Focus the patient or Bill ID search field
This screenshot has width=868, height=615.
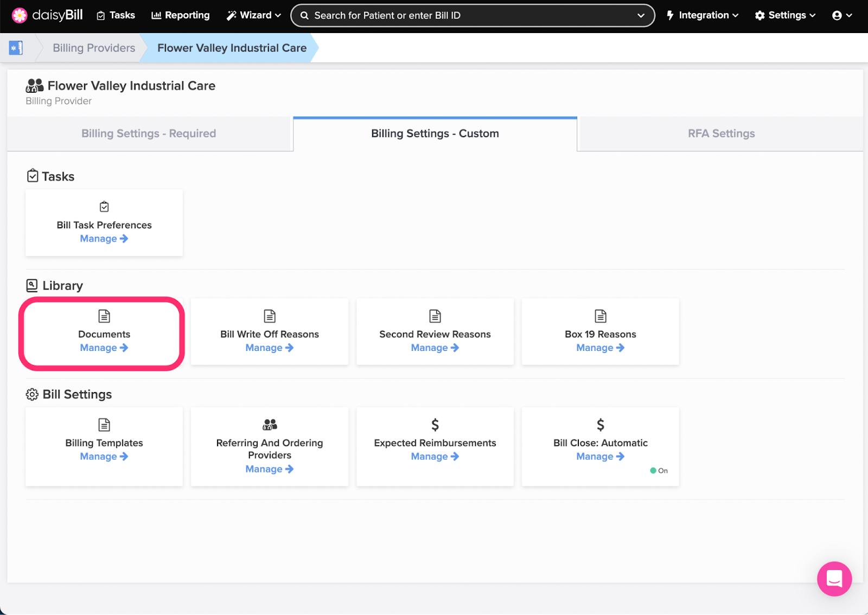(x=472, y=16)
